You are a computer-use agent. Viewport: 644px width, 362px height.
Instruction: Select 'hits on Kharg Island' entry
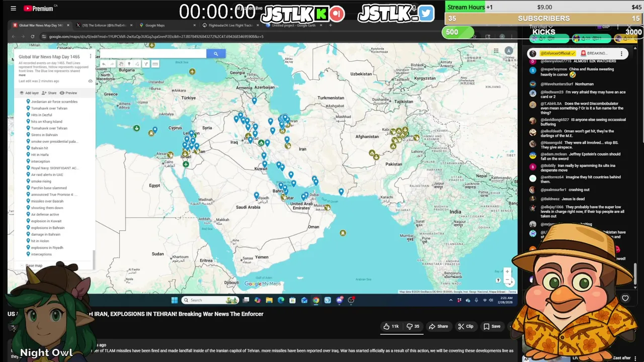[x=47, y=122]
